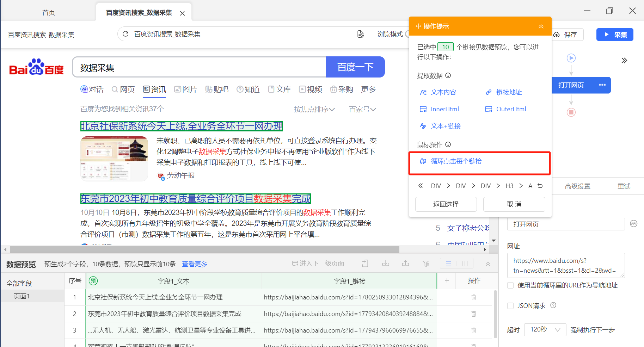Switch to the 重试 tab
The width and height of the screenshot is (644, 347).
624,186
